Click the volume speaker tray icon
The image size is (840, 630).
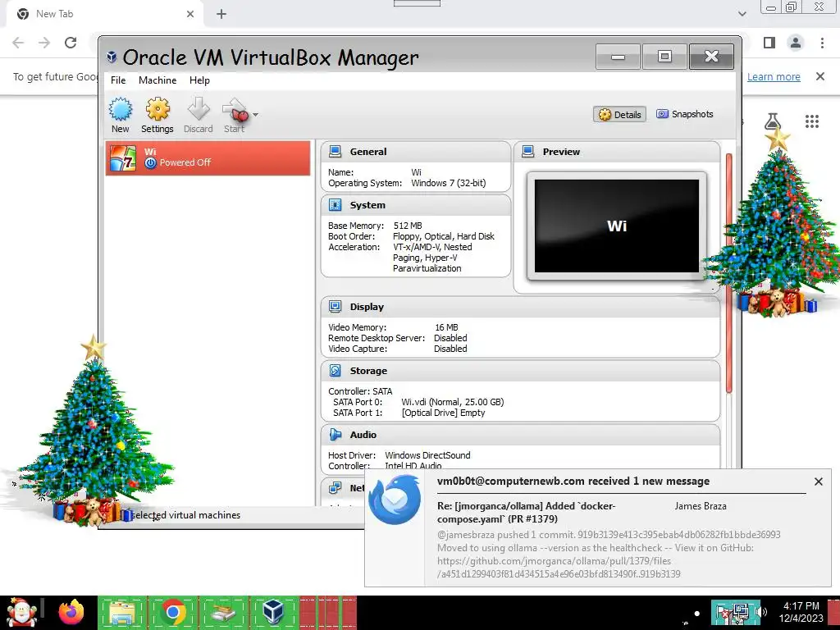761,612
